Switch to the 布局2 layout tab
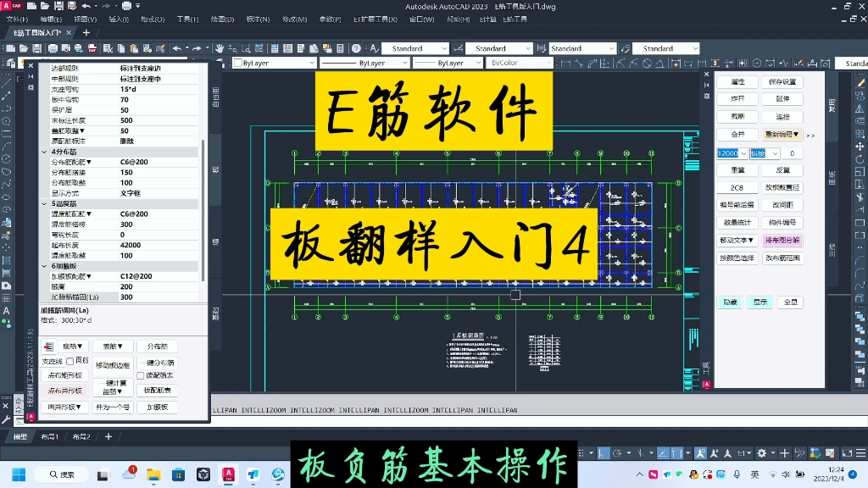Viewport: 868px width, 488px height. 81,436
